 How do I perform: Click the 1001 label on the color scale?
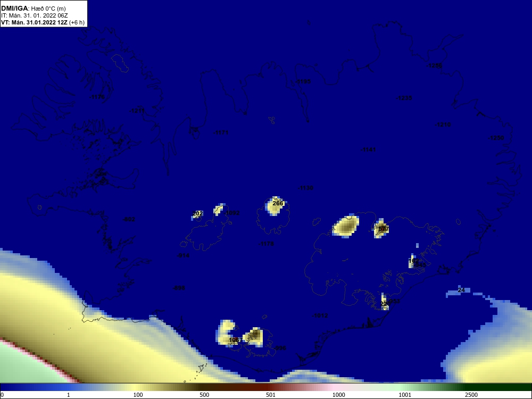pyautogui.click(x=405, y=395)
